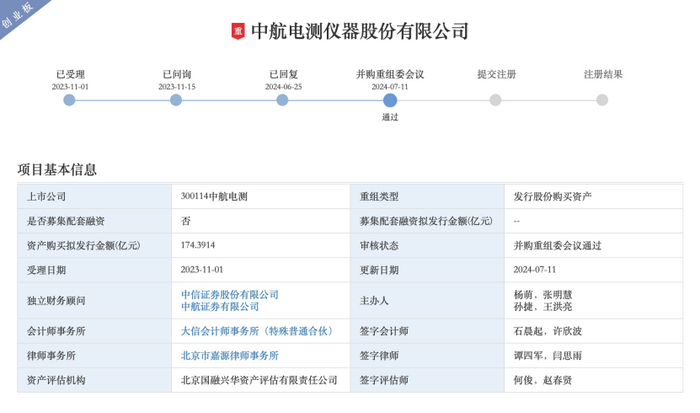700x413 pixels.
Task: Click the 资产评估机构 row label
Action: tap(56, 380)
